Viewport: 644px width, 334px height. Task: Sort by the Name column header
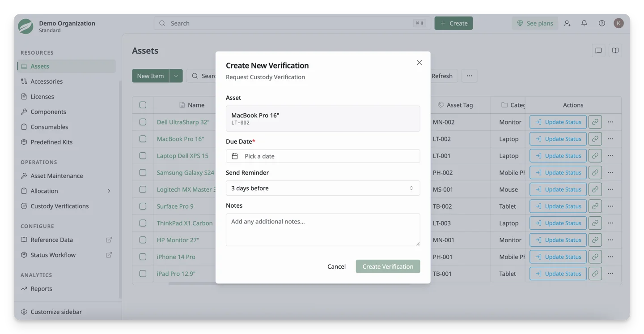(x=192, y=105)
